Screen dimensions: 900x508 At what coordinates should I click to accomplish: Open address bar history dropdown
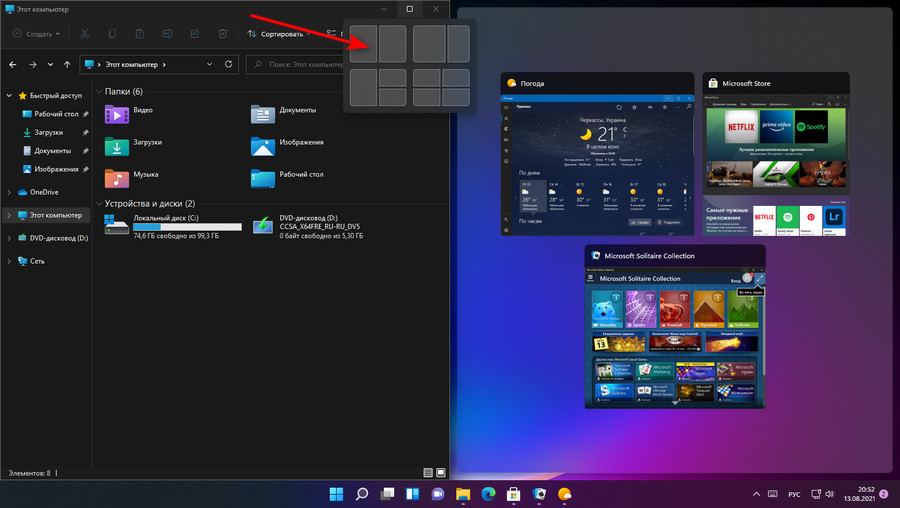[210, 64]
